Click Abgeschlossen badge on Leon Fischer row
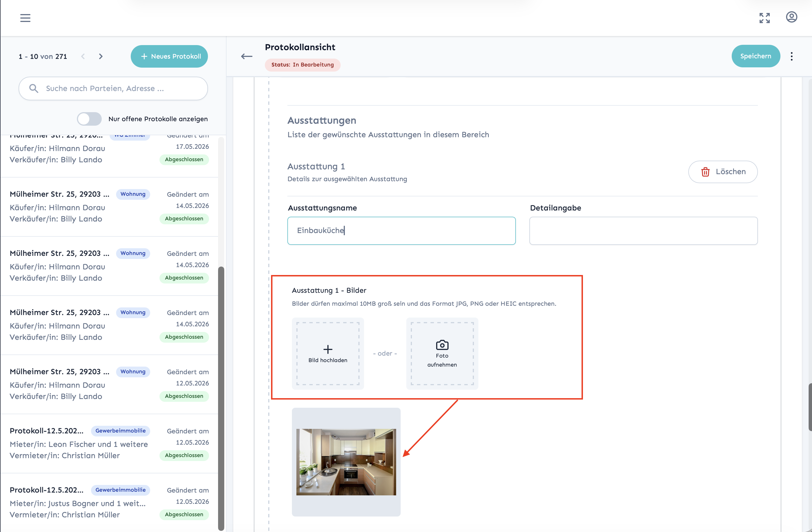Viewport: 812px width, 532px height. (184, 455)
